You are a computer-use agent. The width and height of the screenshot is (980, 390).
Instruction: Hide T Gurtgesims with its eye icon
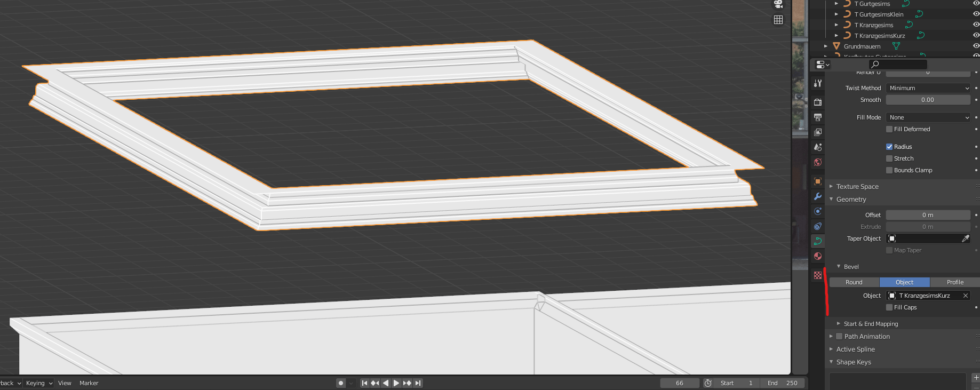[976, 4]
